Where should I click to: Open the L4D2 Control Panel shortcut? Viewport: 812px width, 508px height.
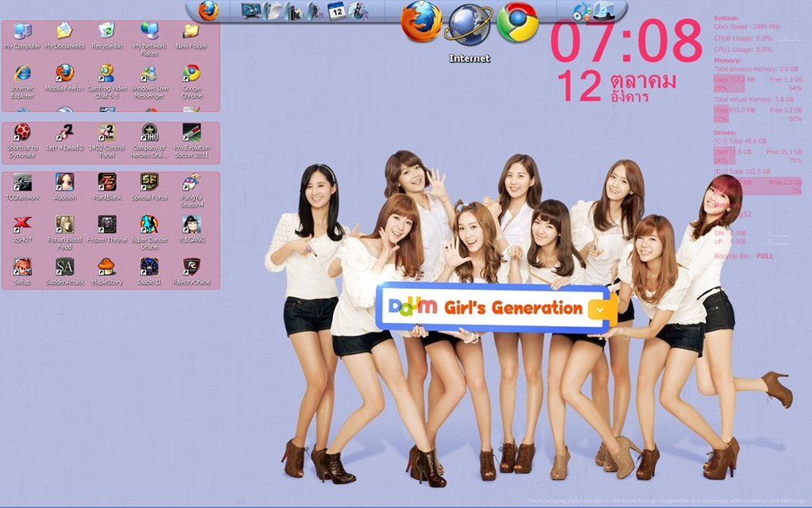point(107,140)
